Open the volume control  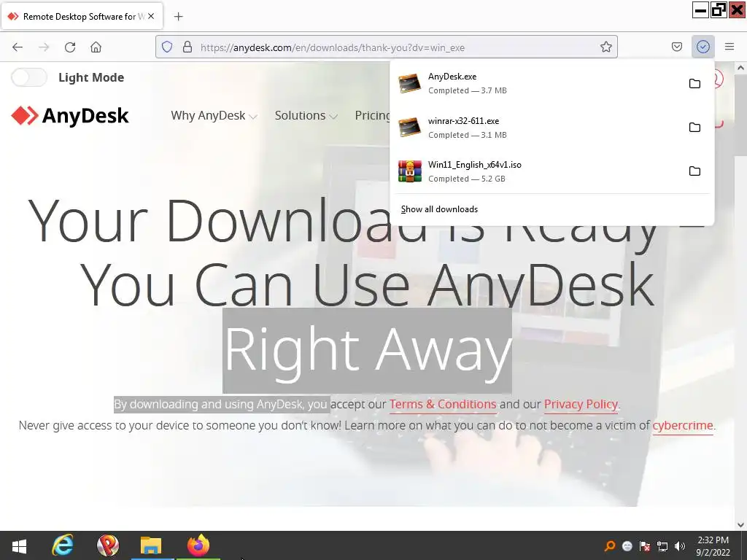click(x=680, y=545)
